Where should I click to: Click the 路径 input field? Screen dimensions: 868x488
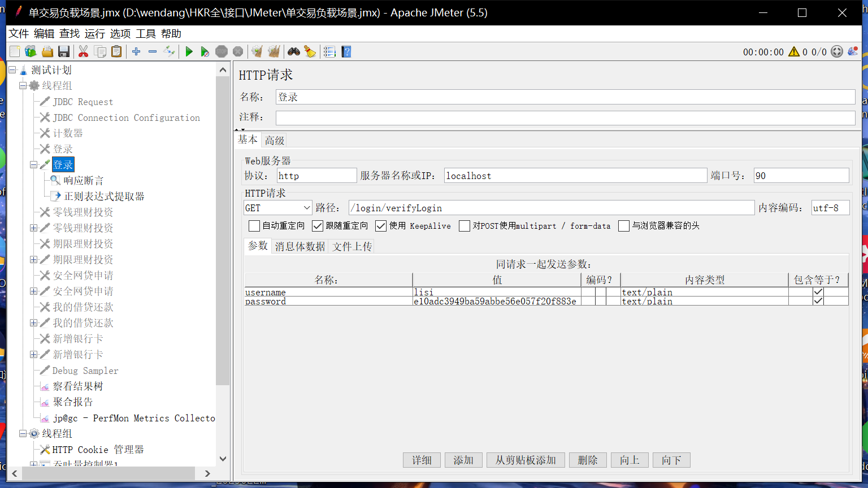[x=552, y=208]
